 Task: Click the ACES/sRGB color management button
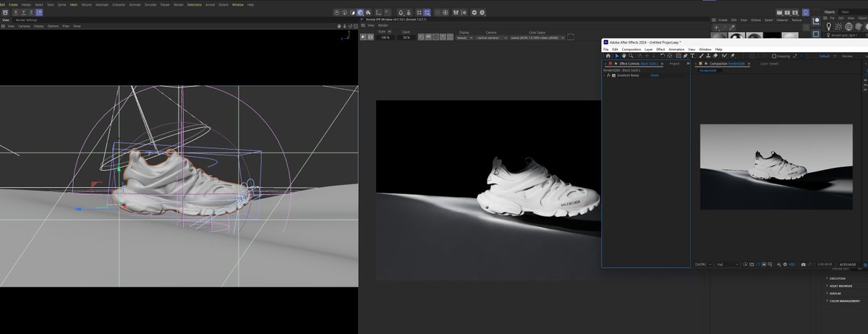[x=848, y=264]
